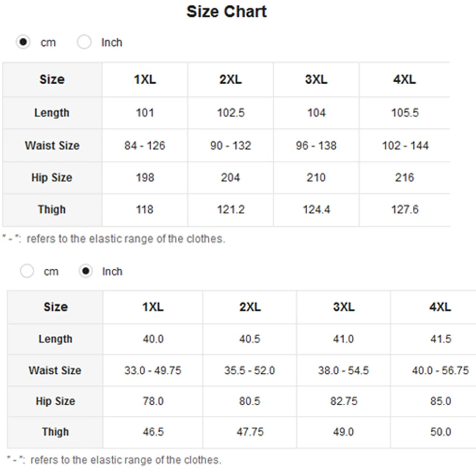This screenshot has height=476, width=476.
Task: Click the Hip Size row label in the inch table
Action: pyautogui.click(x=55, y=401)
